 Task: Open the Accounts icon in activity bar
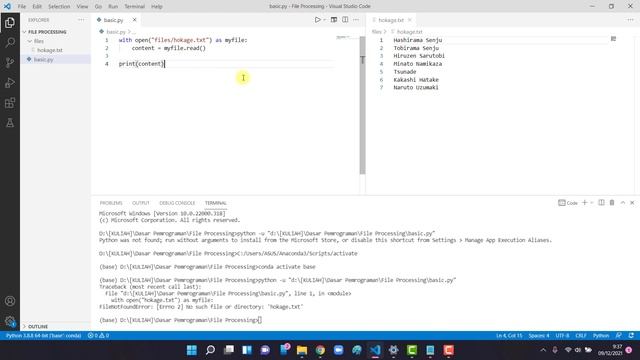[10, 301]
